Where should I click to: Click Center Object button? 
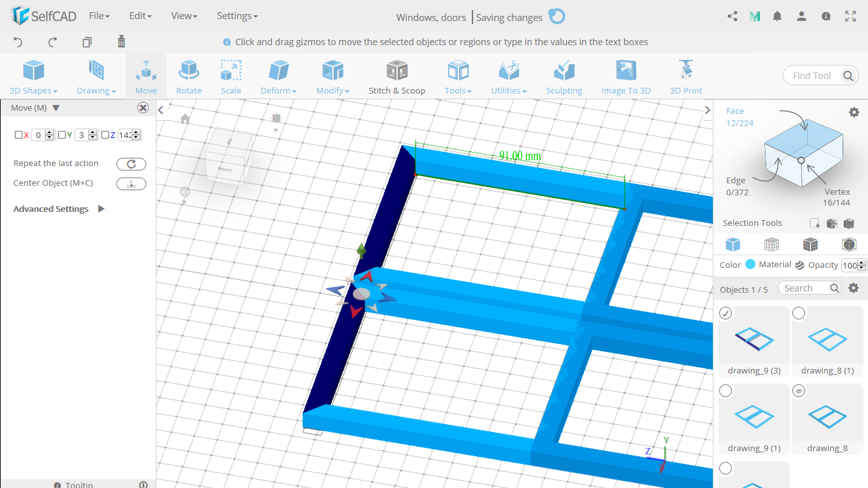(x=131, y=184)
